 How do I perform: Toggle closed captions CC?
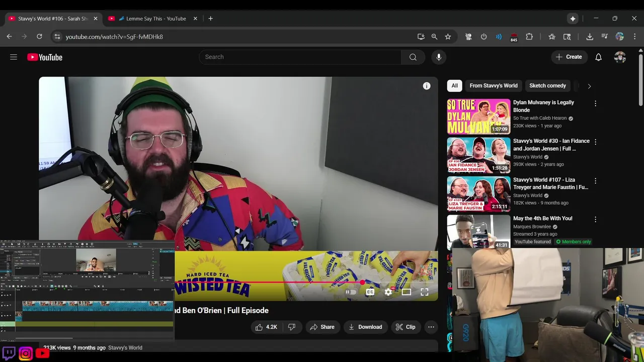370,292
